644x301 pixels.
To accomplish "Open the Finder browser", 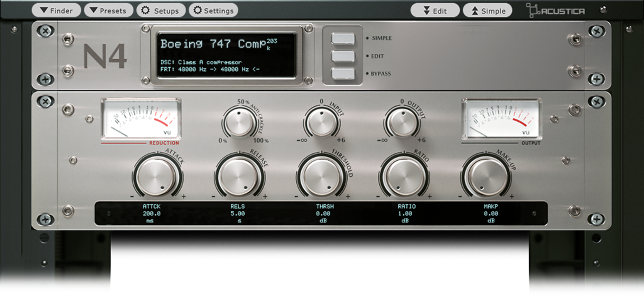I will click(x=56, y=11).
